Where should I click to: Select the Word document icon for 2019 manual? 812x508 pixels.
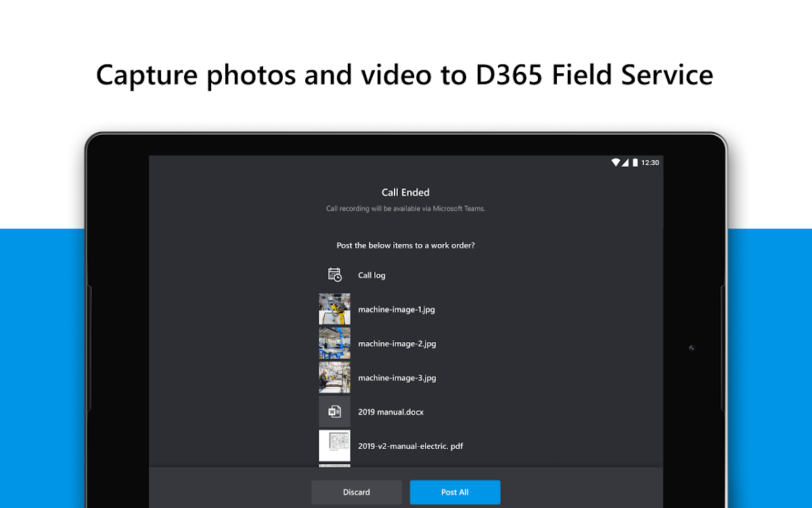point(334,412)
